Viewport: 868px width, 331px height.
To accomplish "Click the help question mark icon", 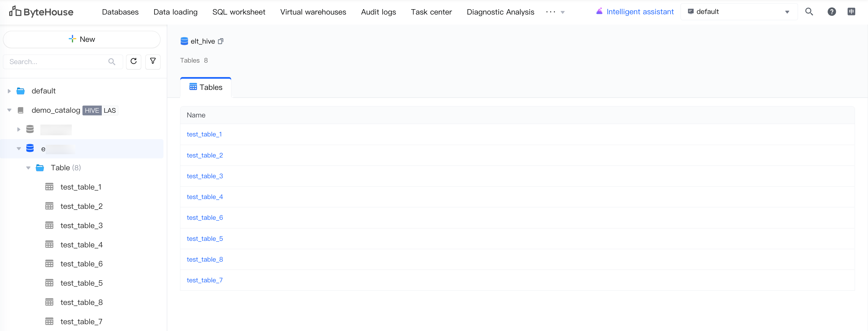I will (831, 12).
